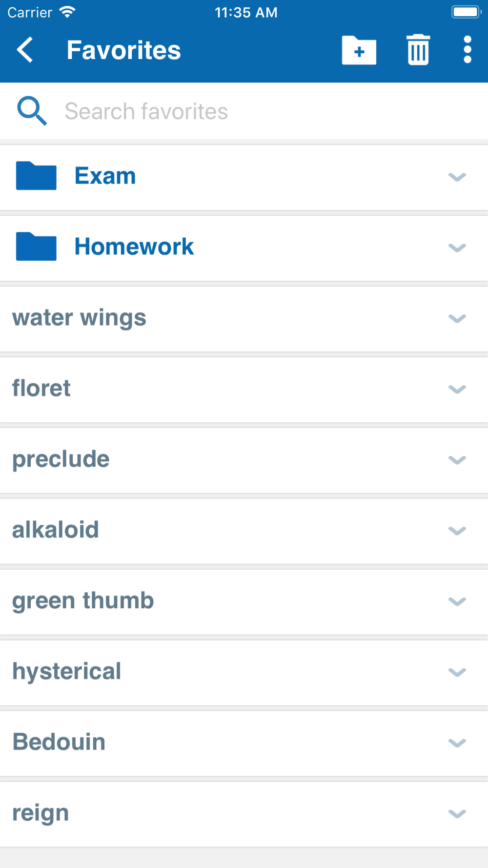Expand the Homework folder chevron
488x868 pixels.
coord(457,248)
